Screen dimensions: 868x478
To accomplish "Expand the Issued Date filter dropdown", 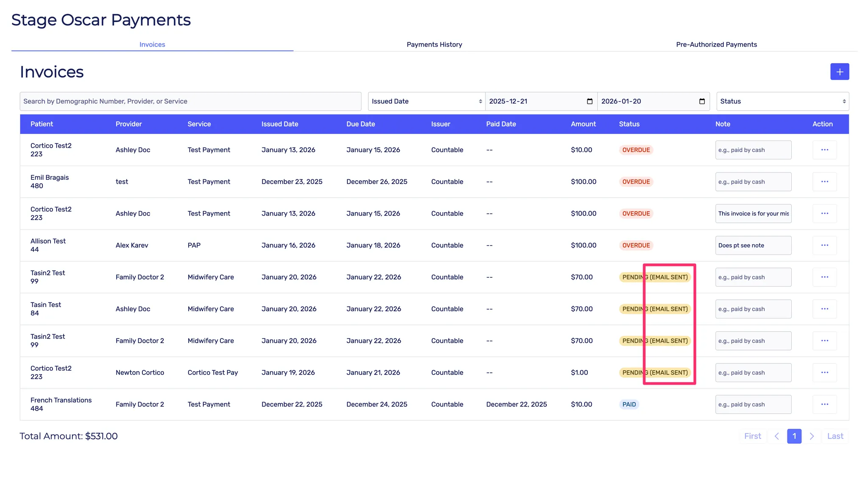I will 426,101.
